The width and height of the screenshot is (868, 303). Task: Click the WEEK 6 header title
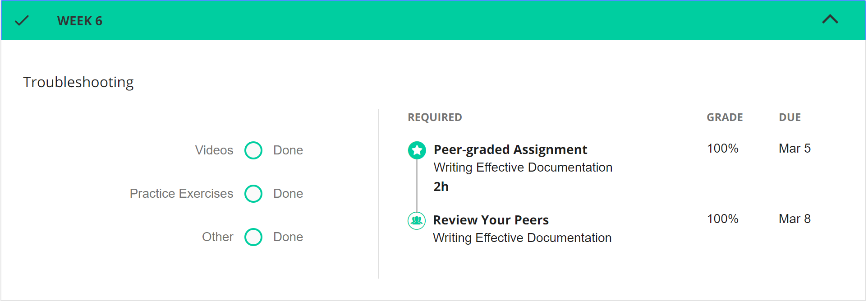(x=80, y=21)
